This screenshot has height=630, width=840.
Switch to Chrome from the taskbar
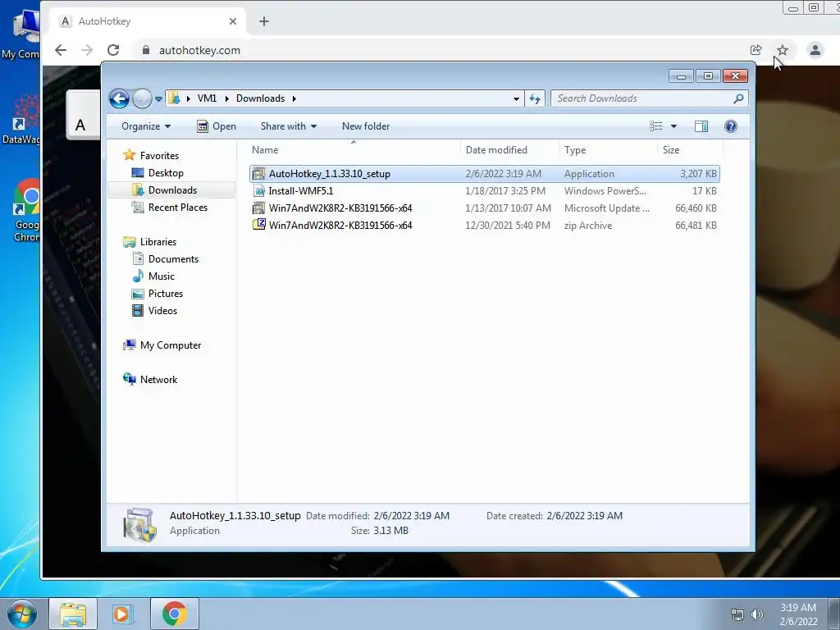point(174,614)
